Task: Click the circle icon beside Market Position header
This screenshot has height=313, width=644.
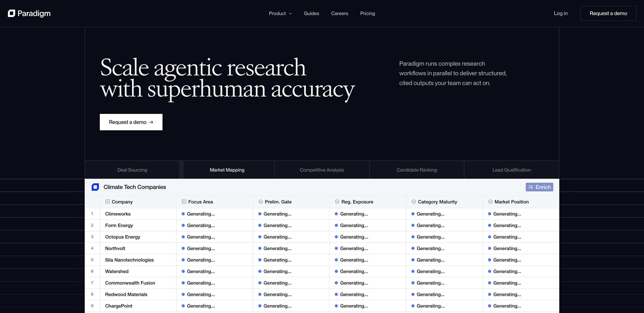Action: point(490,202)
